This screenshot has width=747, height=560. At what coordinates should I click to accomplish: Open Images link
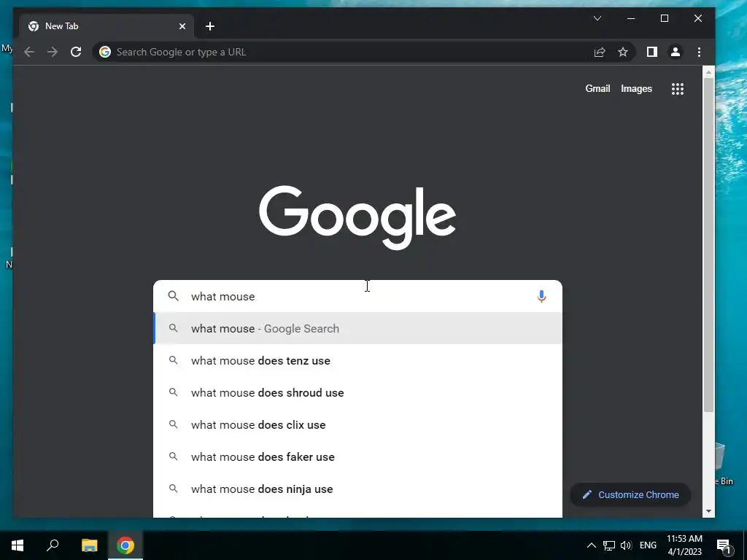point(636,88)
